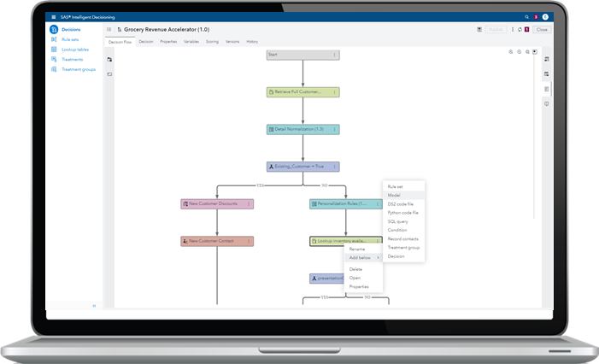Click the refresh icon beside Close
The height and width of the screenshot is (364, 599).
click(x=518, y=30)
